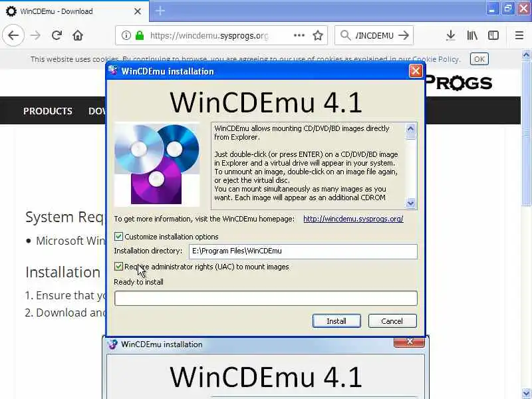Edit the Installation directory field
The width and height of the screenshot is (532, 399).
click(x=303, y=251)
